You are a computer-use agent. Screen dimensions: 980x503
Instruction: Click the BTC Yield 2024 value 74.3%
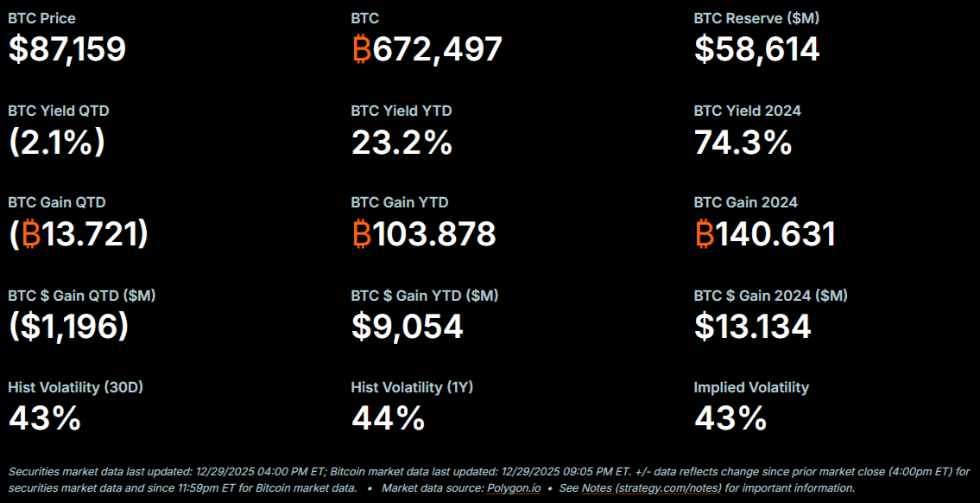743,142
